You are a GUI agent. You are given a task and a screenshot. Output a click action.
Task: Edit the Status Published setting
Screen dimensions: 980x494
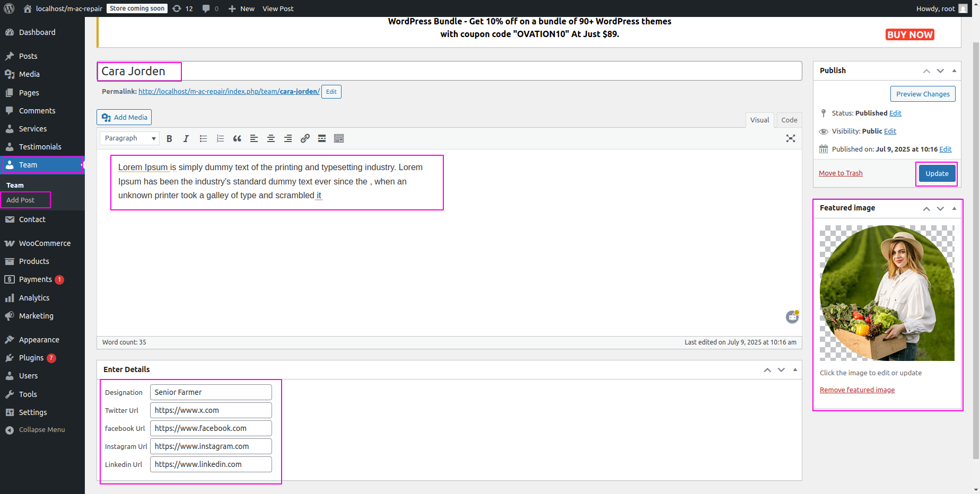[895, 113]
